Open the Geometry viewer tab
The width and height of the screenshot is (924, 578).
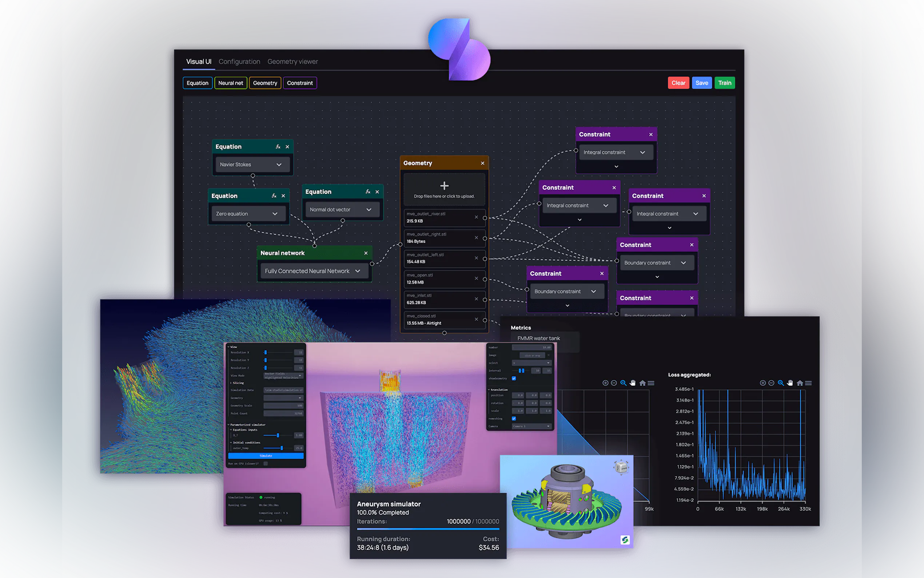pos(292,62)
